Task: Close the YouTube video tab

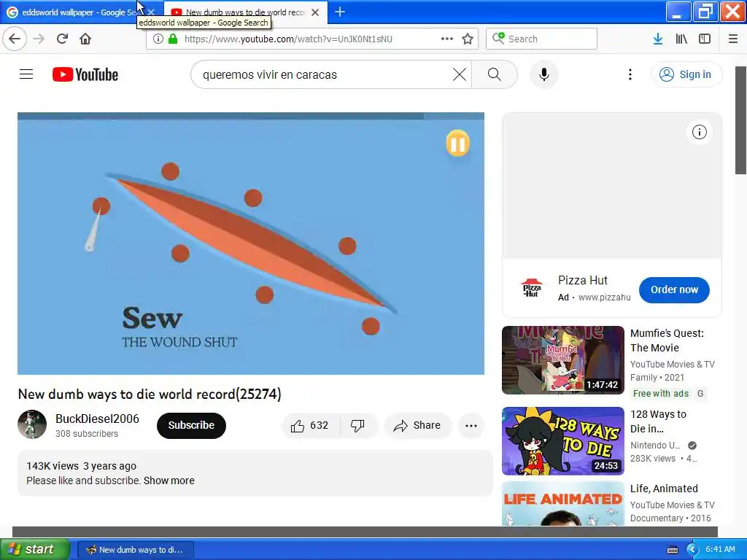Action: (315, 12)
